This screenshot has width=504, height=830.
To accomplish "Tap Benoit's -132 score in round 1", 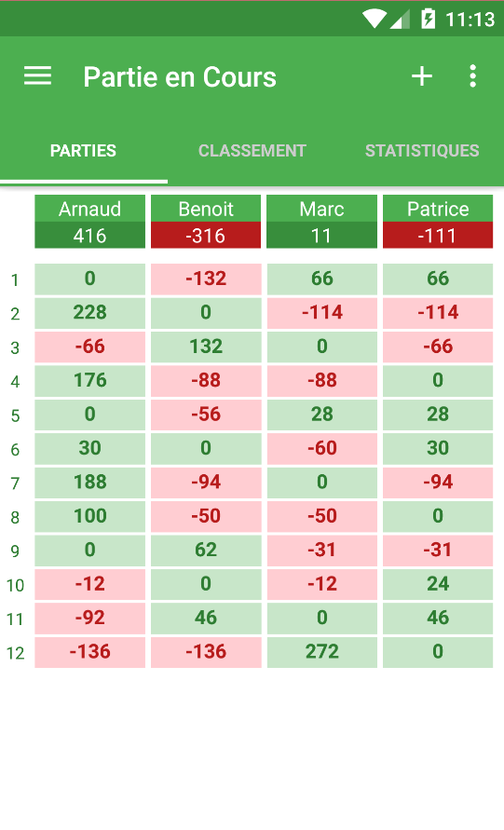I will tap(206, 279).
